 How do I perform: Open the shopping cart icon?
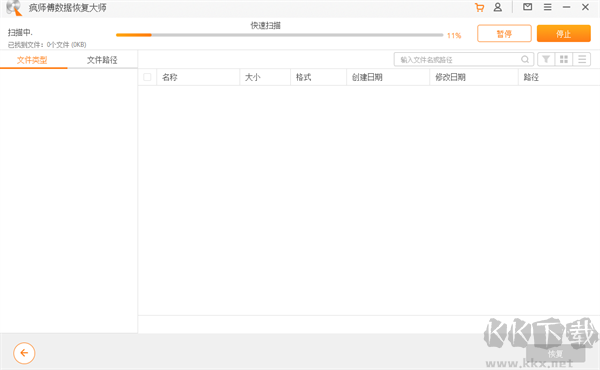479,7
